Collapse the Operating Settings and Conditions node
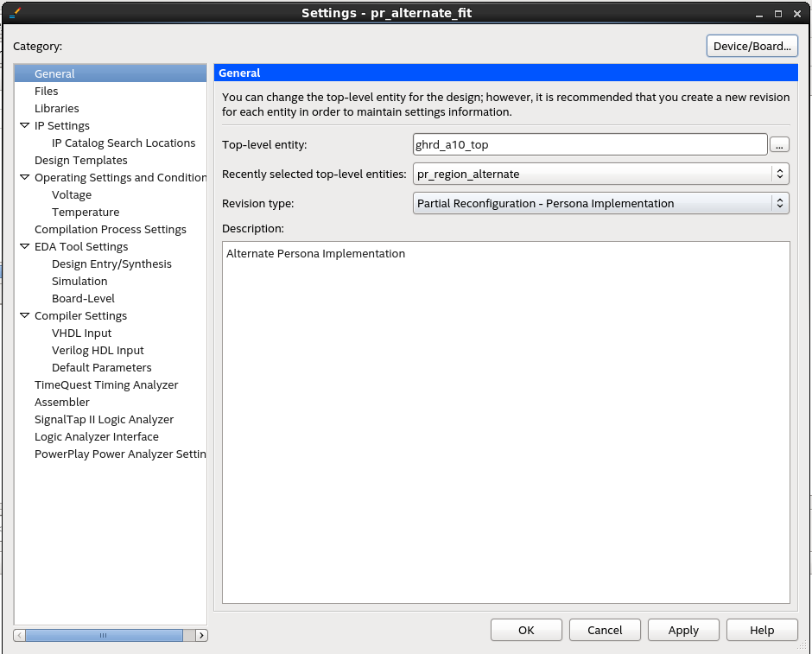The height and width of the screenshot is (654, 812). (25, 178)
